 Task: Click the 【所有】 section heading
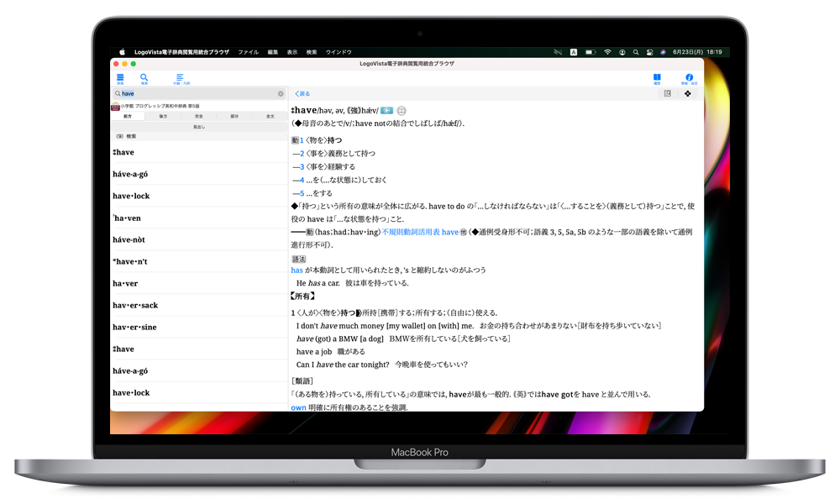click(x=302, y=297)
